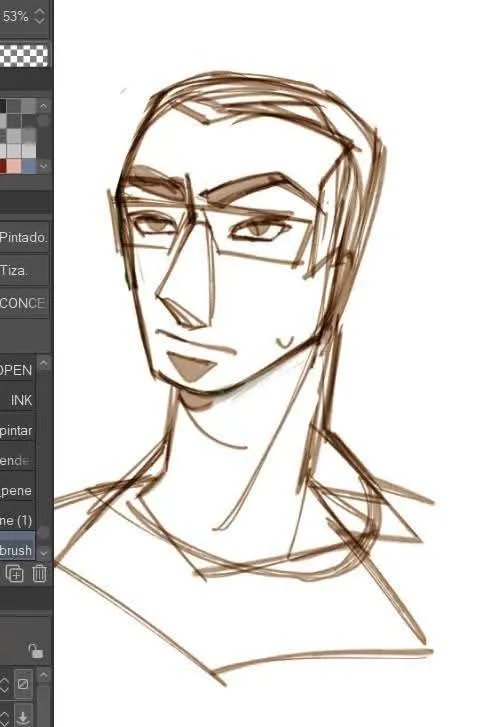Select the transparent checkered color
The image size is (502, 727).
24,56
